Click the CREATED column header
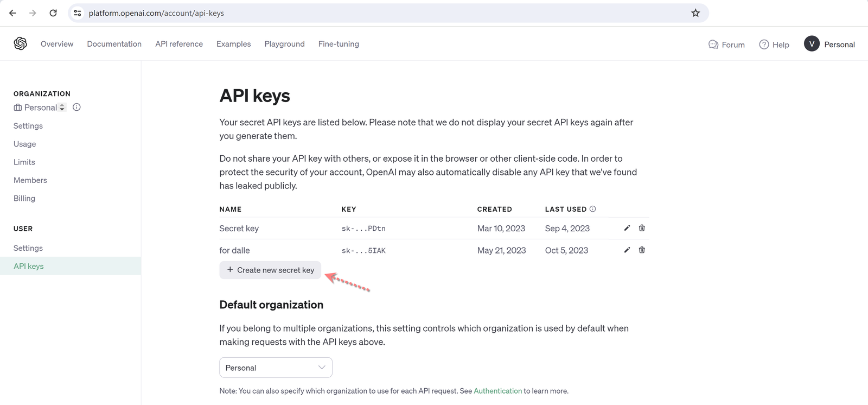868x405 pixels. tap(495, 209)
